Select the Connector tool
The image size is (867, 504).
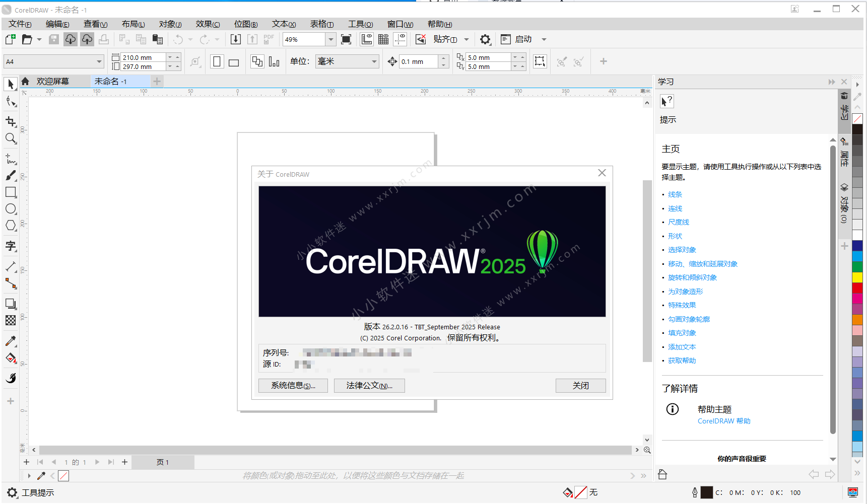coord(11,283)
